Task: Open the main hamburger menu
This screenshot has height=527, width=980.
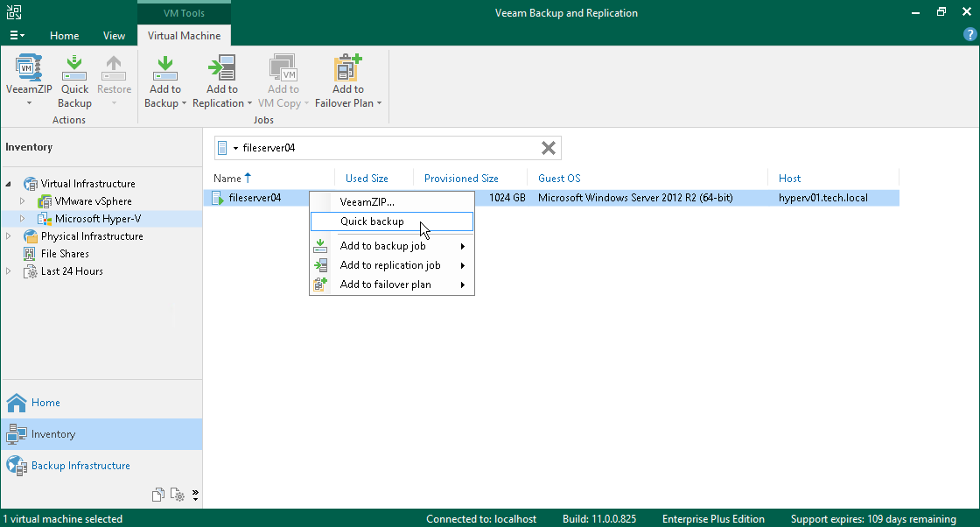Action: pyautogui.click(x=17, y=36)
